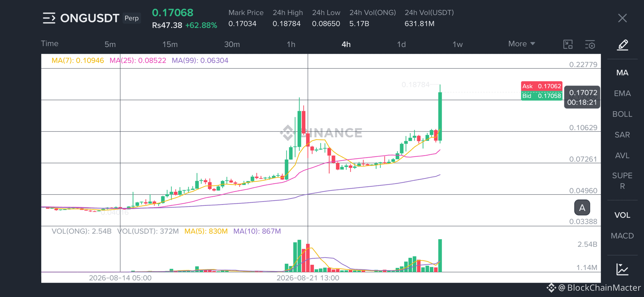The image size is (644, 297).
Task: Switch to the 30m interval
Action: pyautogui.click(x=232, y=44)
